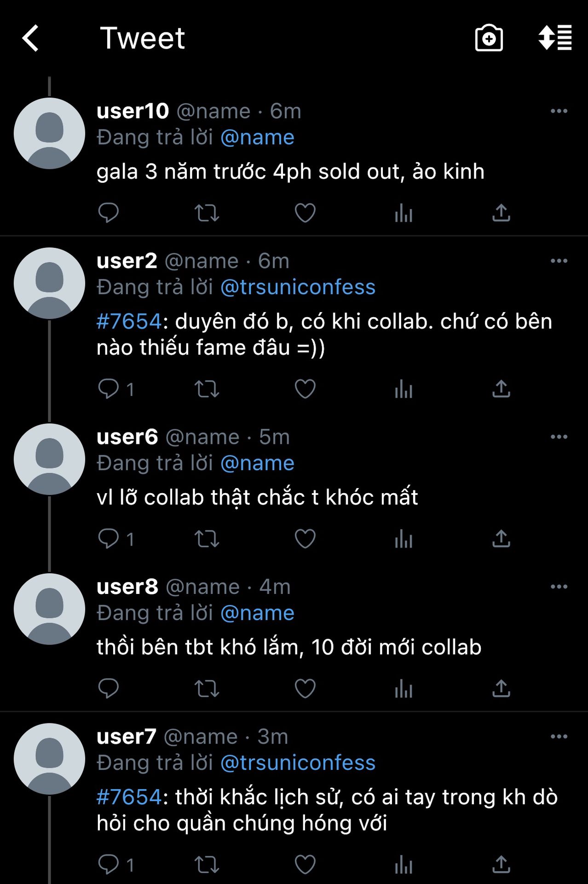Like user6's tweet about lỡ collab
The height and width of the screenshot is (884, 588).
pyautogui.click(x=305, y=539)
